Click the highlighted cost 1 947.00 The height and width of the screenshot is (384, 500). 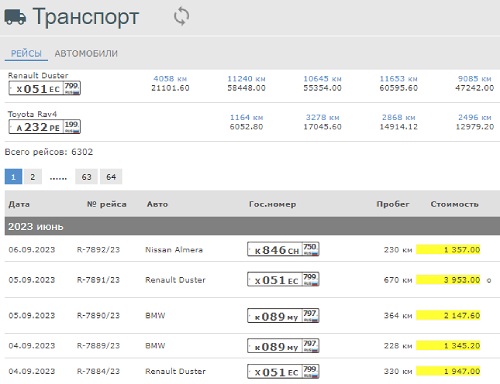pos(448,371)
